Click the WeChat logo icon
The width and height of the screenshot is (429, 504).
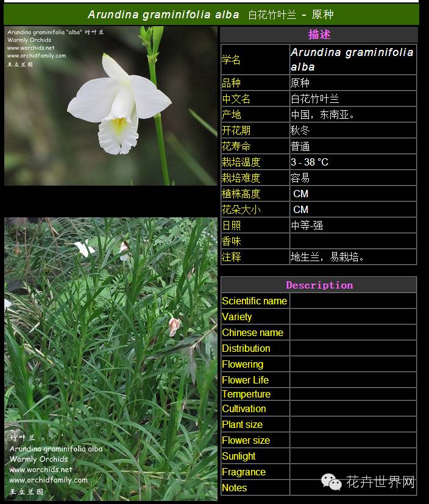click(x=332, y=482)
